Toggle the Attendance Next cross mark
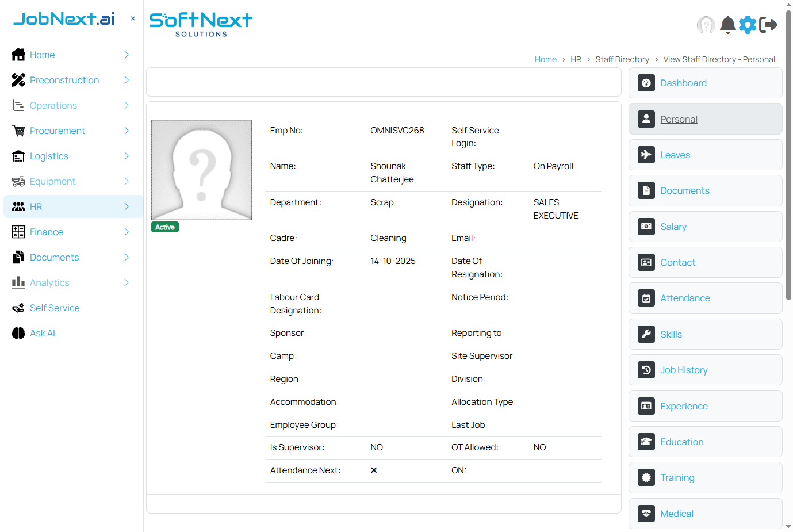The width and height of the screenshot is (793, 532). point(374,470)
